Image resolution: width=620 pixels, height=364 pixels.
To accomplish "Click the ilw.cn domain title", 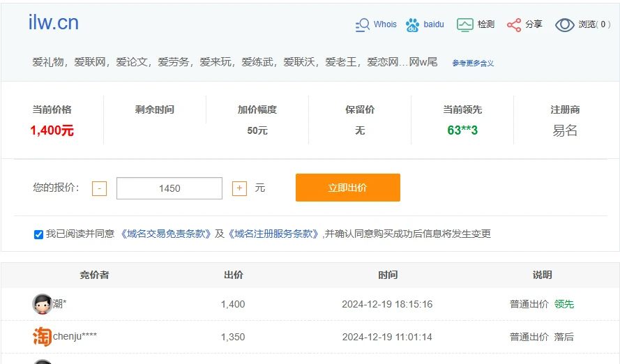I will pos(54,23).
